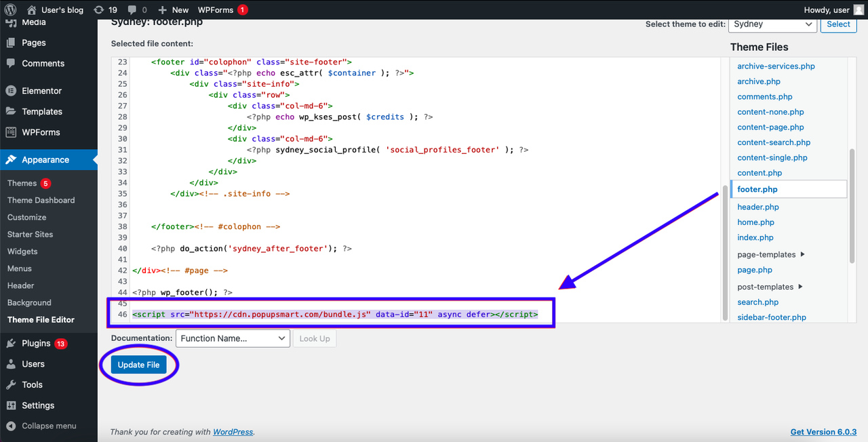The height and width of the screenshot is (442, 868).
Task: Click the Templates folder icon
Action: [x=11, y=111]
